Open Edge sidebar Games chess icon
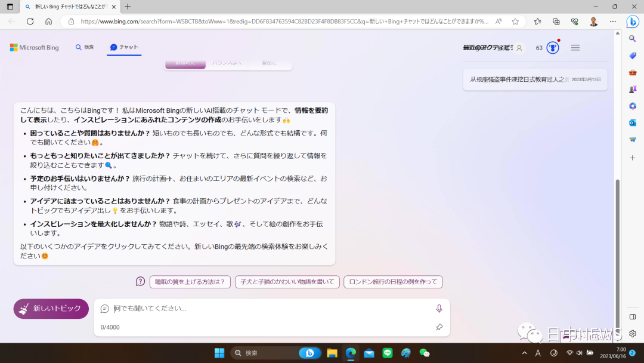 (633, 89)
